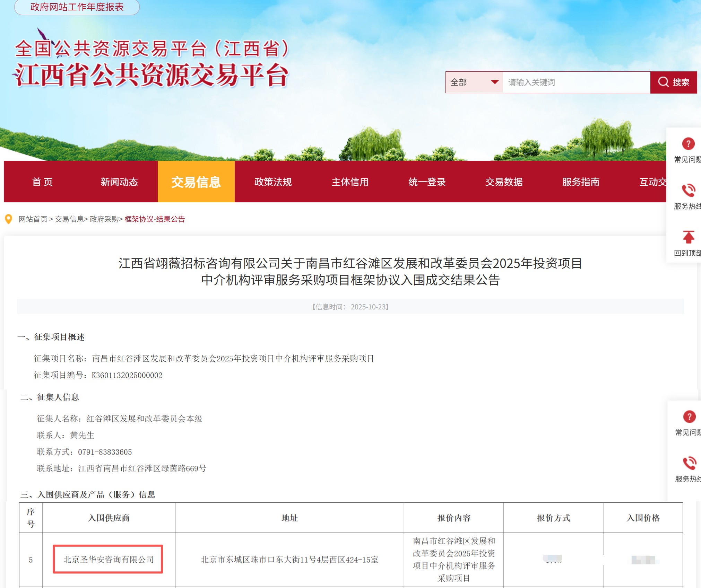Click the red dropdown arrow beside 全部
Screen dimensions: 701x588
tap(495, 82)
